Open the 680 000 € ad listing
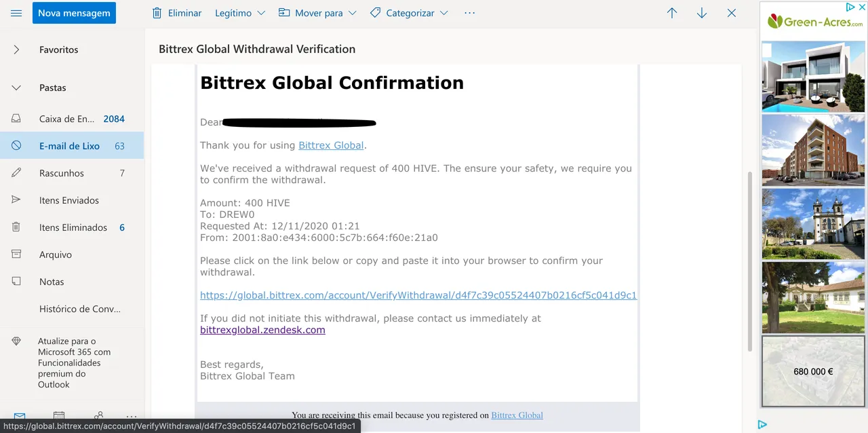This screenshot has height=433, width=868. pos(814,371)
